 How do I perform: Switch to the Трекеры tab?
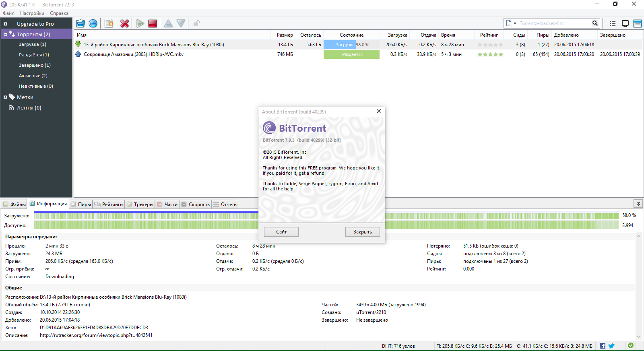click(x=140, y=204)
